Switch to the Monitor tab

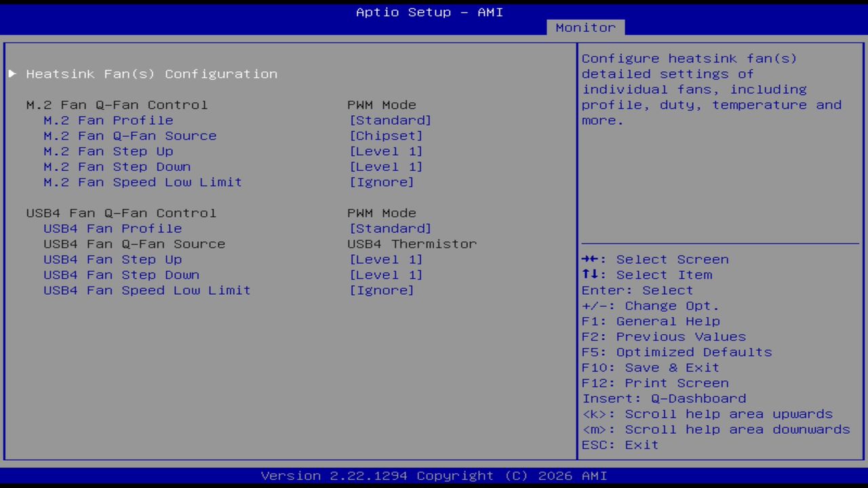point(585,27)
